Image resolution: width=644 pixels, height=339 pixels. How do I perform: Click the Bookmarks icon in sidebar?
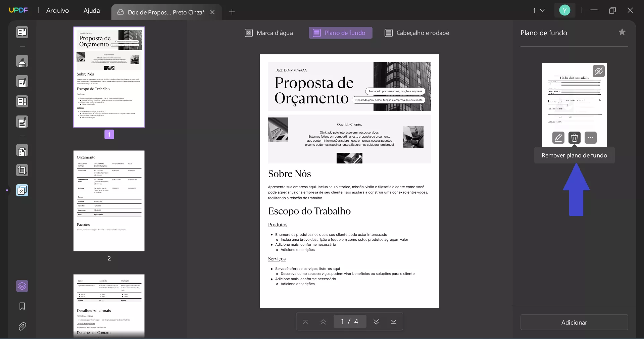(x=22, y=306)
